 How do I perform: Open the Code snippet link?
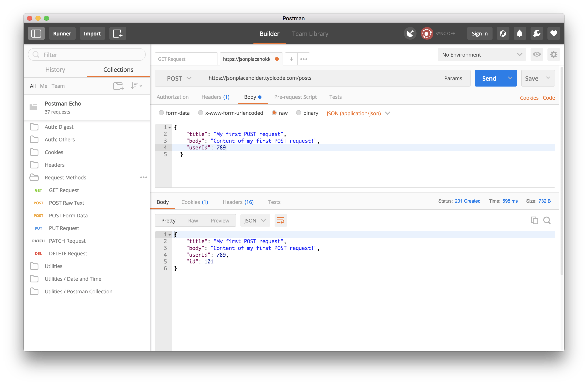pyautogui.click(x=549, y=98)
